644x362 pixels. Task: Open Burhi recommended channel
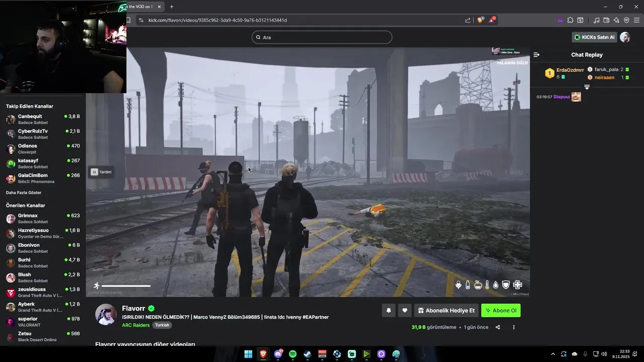43,262
